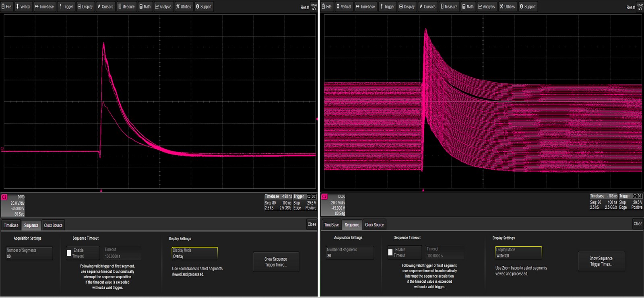Click the Timeout 100.0000 s field in the right window
Screen dimensions: 644x298
click(x=445, y=253)
